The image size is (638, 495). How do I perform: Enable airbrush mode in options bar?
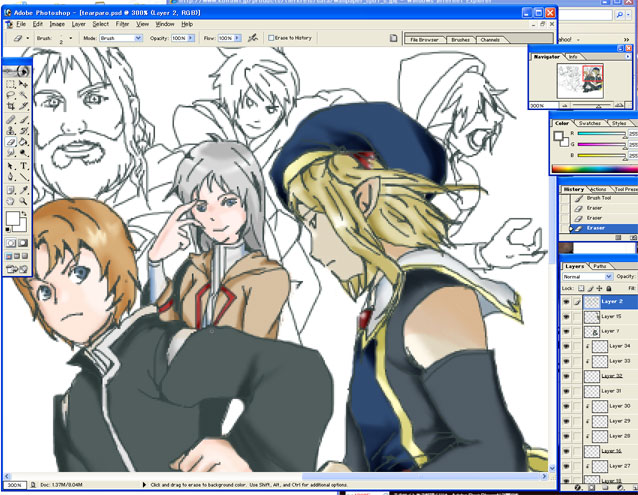click(253, 38)
